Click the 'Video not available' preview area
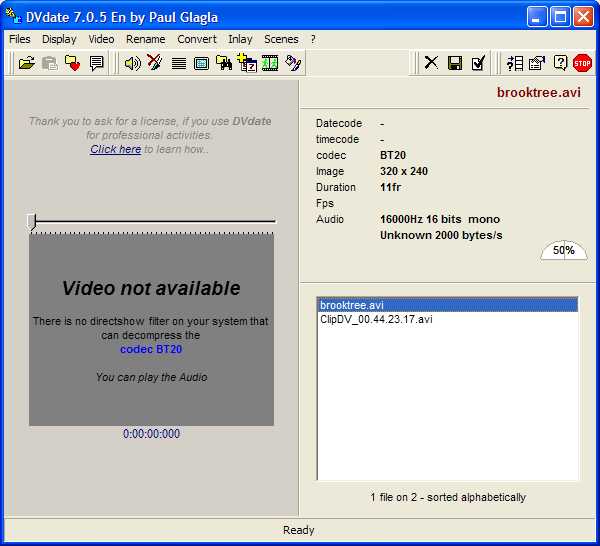This screenshot has height=546, width=600. click(x=151, y=329)
